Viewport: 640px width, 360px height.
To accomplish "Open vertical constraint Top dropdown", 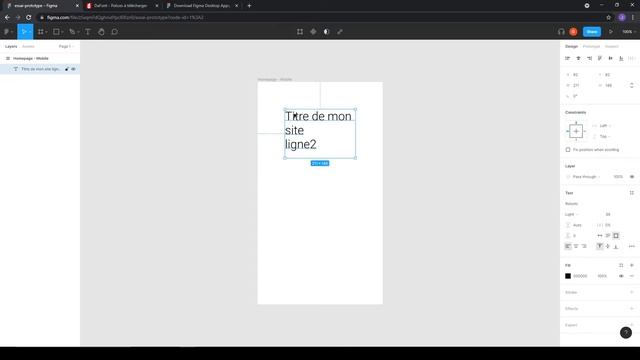I will coord(605,136).
